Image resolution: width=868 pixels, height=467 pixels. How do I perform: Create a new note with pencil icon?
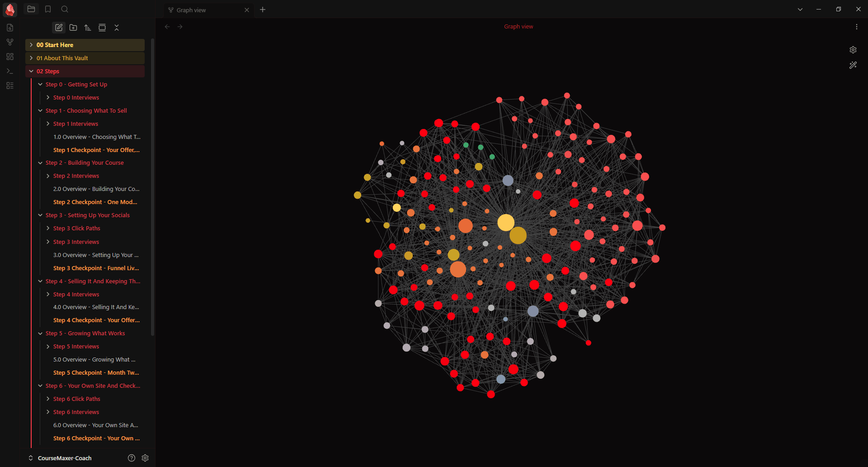pyautogui.click(x=59, y=28)
